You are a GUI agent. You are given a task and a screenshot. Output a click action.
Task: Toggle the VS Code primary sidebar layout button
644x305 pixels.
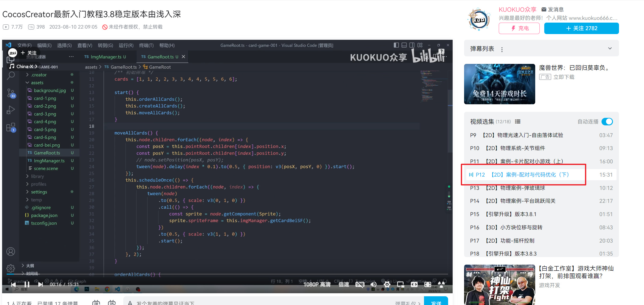[396, 45]
